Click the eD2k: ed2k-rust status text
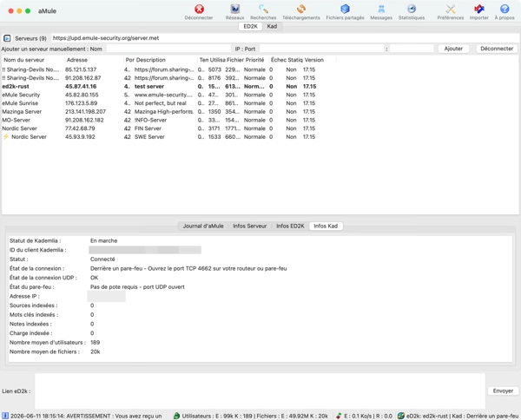The width and height of the screenshot is (521, 420). tap(426, 416)
